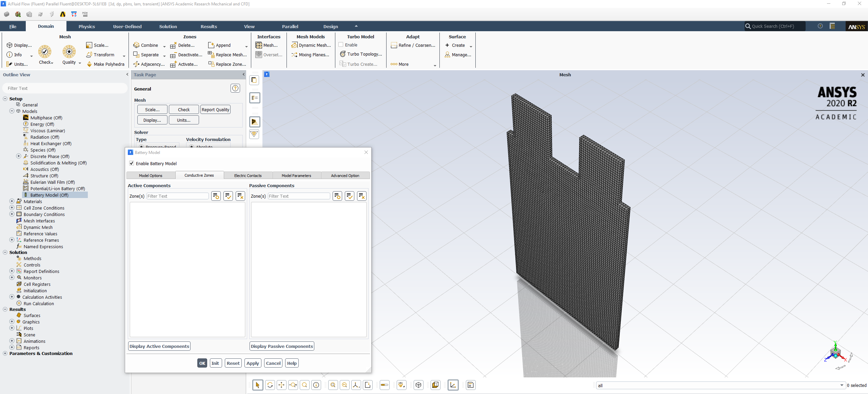
Task: Enable the Turbo Model checkbox
Action: 341,45
